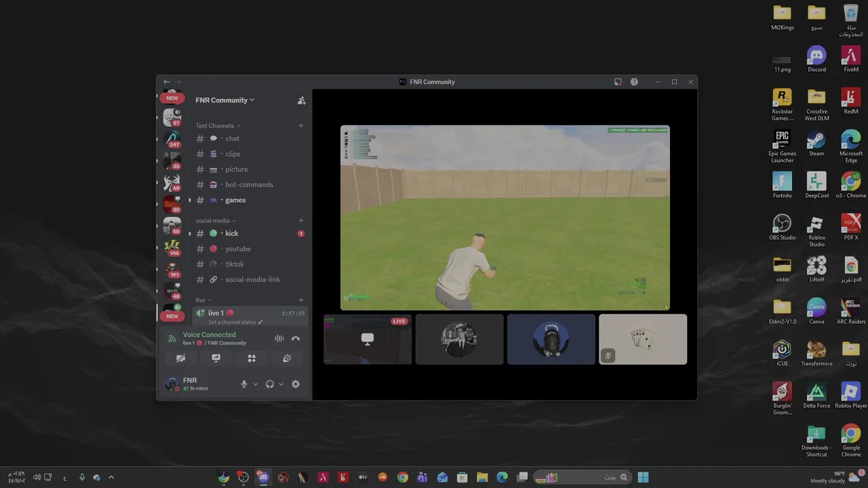The image size is (868, 488).
Task: Select the blue-background participant tile
Action: (551, 339)
